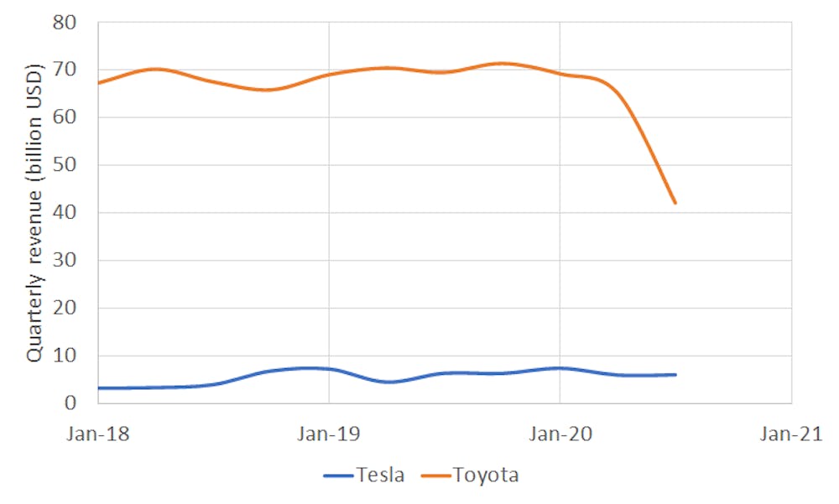Viewport: 839px width, 504px height.
Task: Select the blue Tesla legend line swatch
Action: tap(337, 476)
